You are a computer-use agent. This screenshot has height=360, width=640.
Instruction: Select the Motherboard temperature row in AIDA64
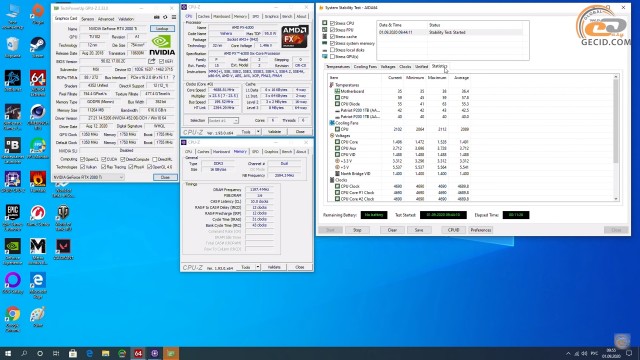coord(399,91)
